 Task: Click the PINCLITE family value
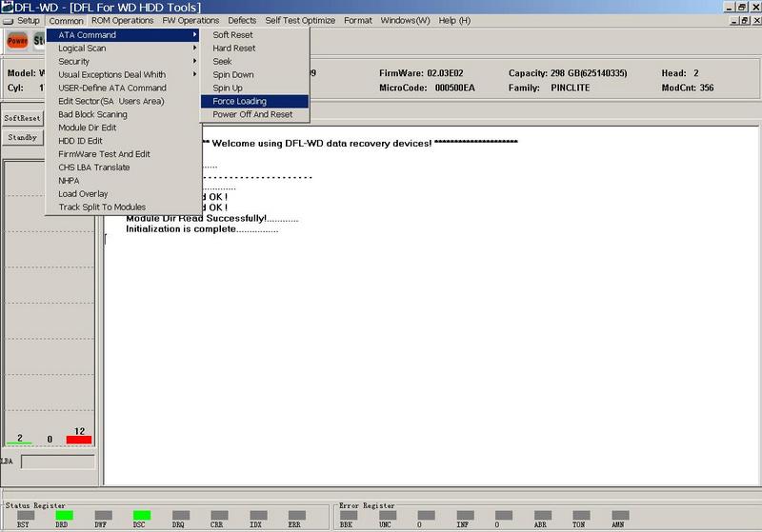tap(570, 88)
